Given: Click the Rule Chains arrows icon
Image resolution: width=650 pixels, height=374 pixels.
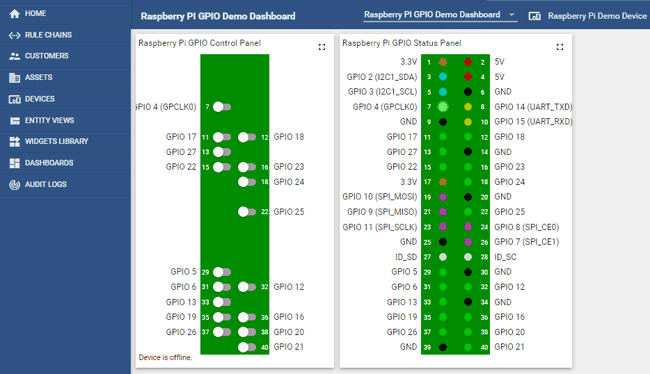Looking at the screenshot, I should tap(15, 35).
